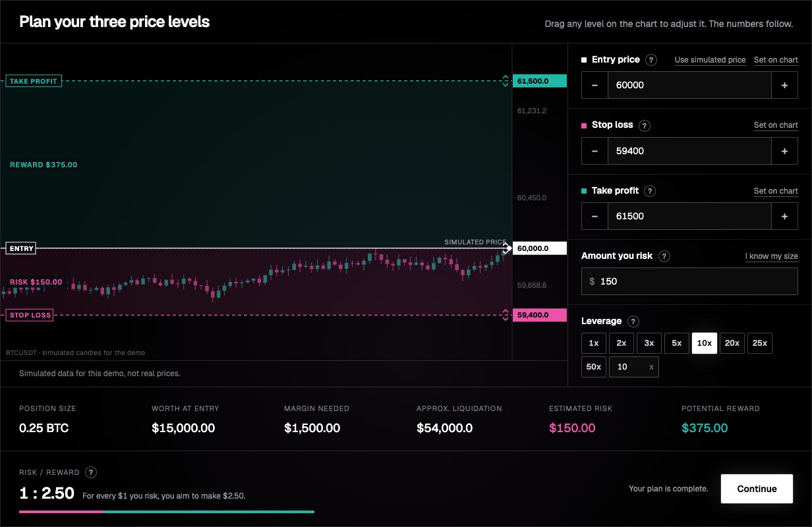Click the ENTRY chart label
812x527 pixels.
click(21, 248)
